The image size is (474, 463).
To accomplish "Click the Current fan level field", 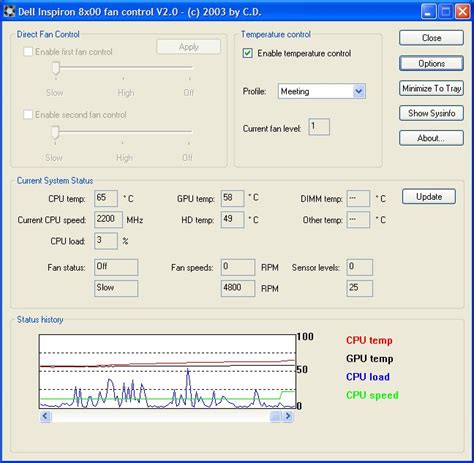I will tap(319, 127).
